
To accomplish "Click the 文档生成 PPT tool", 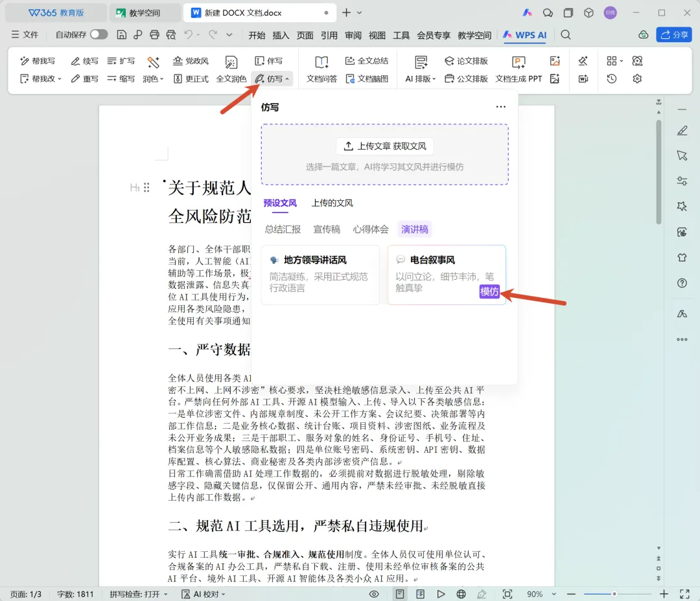I will pyautogui.click(x=519, y=70).
